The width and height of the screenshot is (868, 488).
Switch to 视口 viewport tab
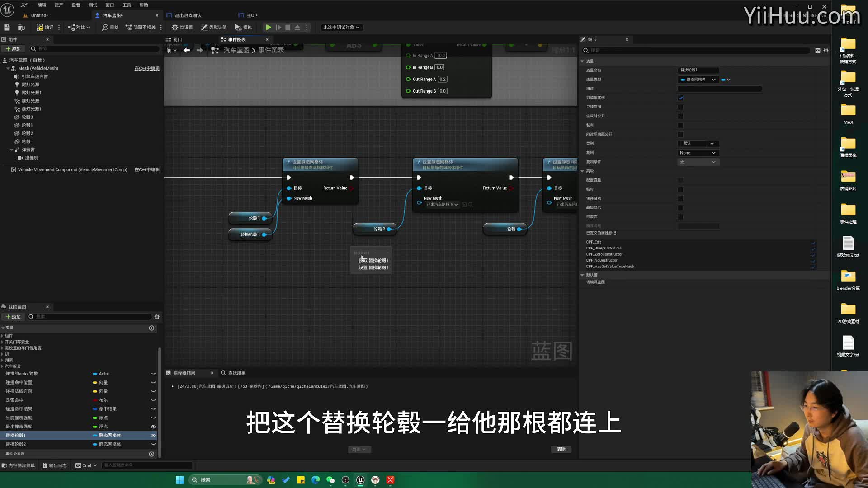178,40
